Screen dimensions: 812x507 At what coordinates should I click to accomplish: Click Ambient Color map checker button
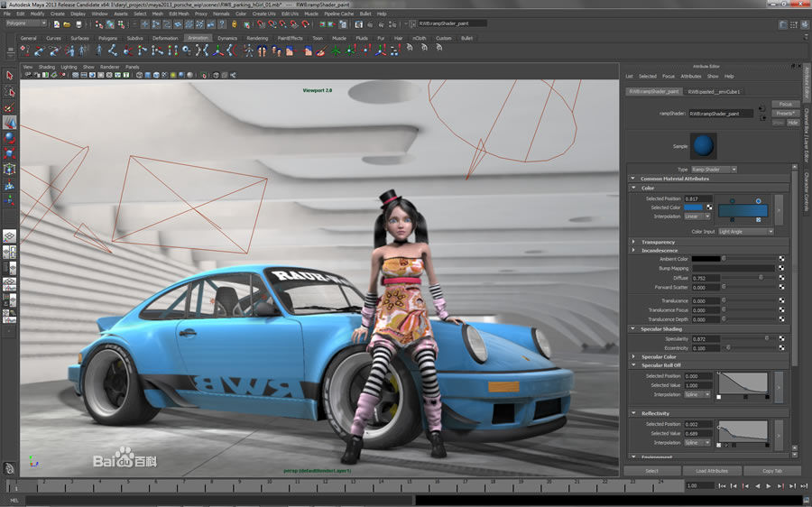tap(781, 258)
